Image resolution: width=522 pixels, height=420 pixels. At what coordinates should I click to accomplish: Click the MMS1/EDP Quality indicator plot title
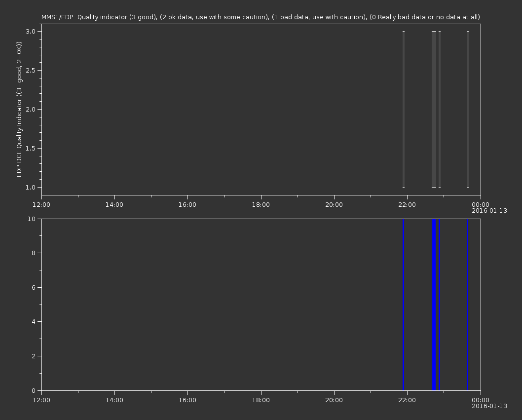coord(261,17)
